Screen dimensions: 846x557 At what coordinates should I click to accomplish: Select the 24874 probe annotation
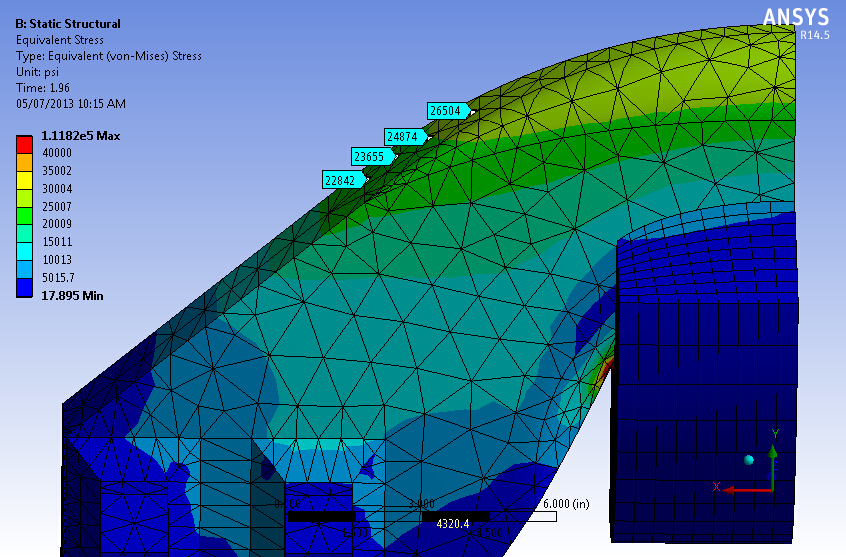tap(402, 136)
